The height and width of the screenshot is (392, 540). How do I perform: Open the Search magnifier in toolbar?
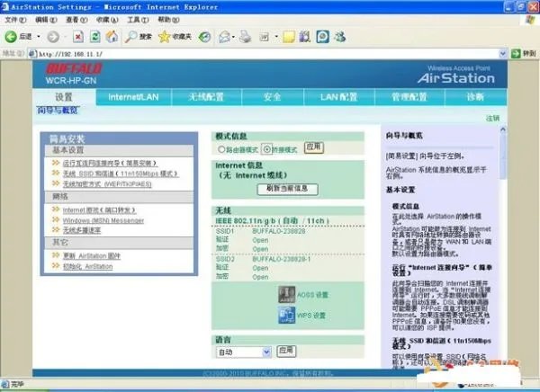(x=130, y=37)
